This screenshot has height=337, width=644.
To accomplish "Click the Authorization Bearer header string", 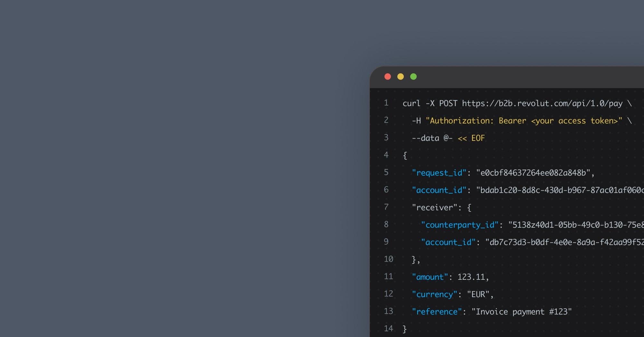I will click(524, 121).
